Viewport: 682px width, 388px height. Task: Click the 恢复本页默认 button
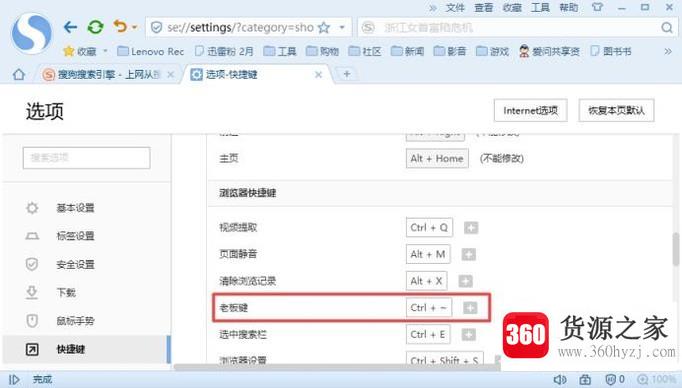pyautogui.click(x=616, y=110)
